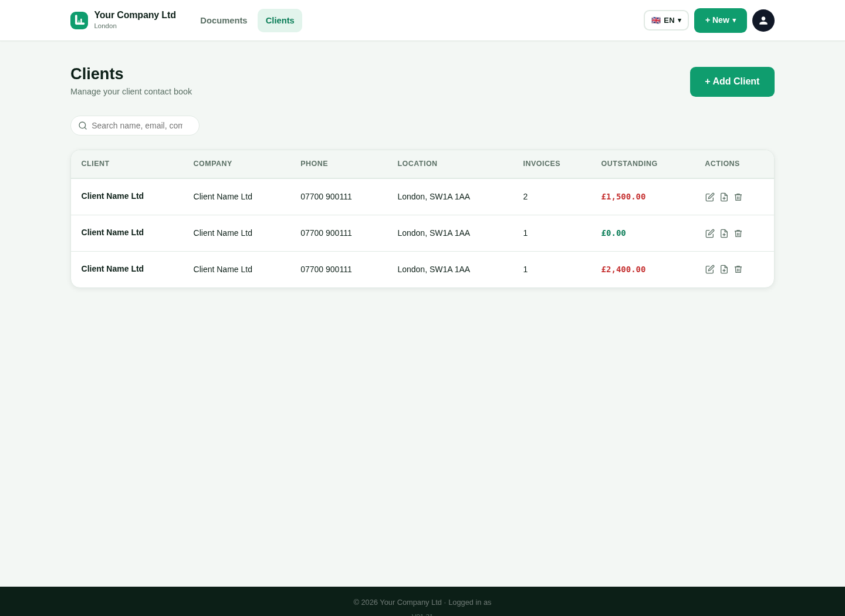Screen dimensions: 845x616
Task: Click the £2,400.00 outstanding amount
Action: (x=623, y=270)
